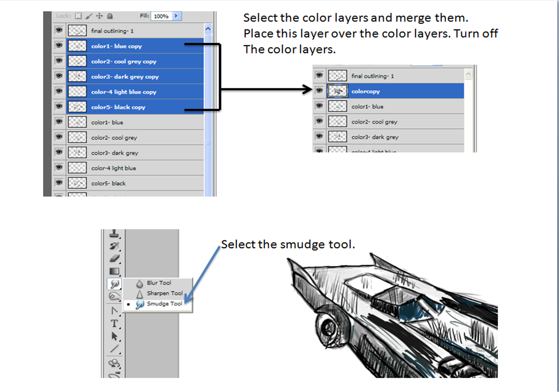
Task: Select the black arrow Path Selection tool
Action: [x=114, y=336]
